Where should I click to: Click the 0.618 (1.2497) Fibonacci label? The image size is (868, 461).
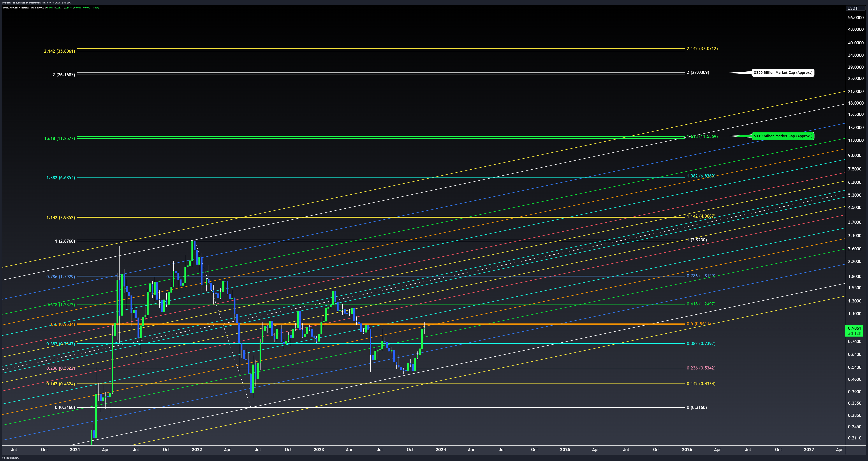click(701, 304)
